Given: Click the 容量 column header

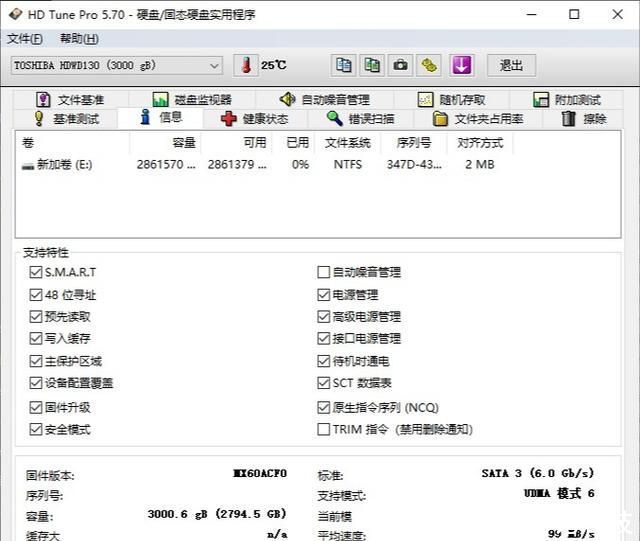Looking at the screenshot, I should (165, 143).
